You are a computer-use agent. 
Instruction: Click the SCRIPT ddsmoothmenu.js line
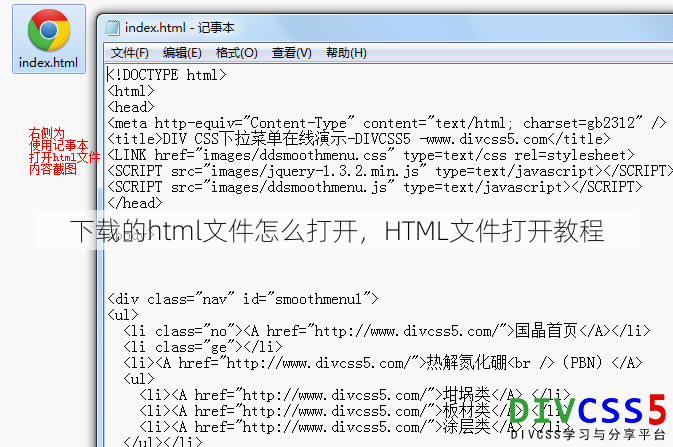click(375, 187)
